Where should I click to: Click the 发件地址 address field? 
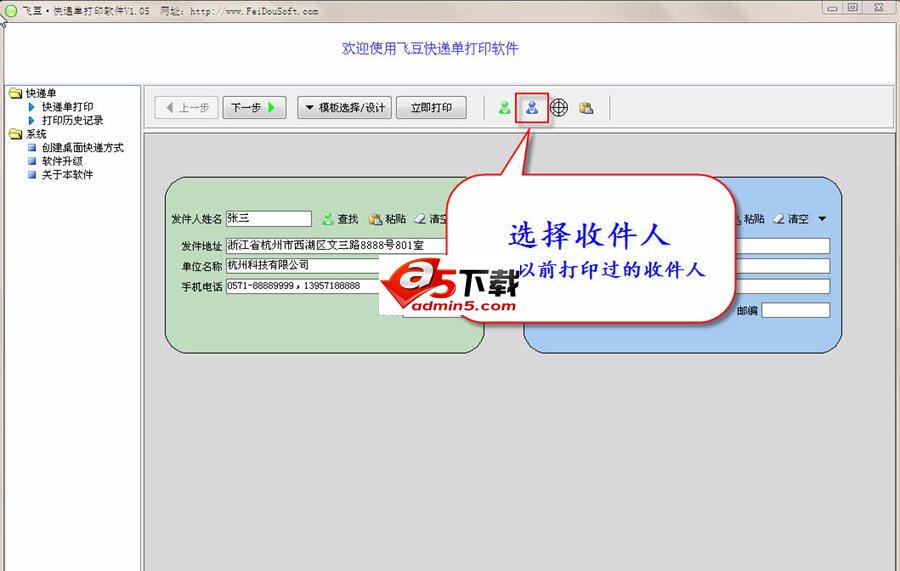coord(336,246)
